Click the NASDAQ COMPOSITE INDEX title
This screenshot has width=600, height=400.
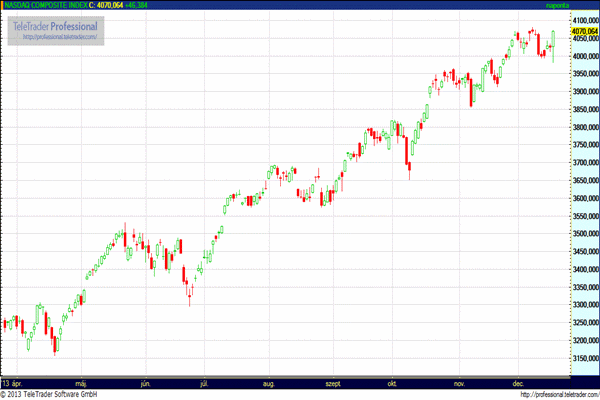[46, 5]
